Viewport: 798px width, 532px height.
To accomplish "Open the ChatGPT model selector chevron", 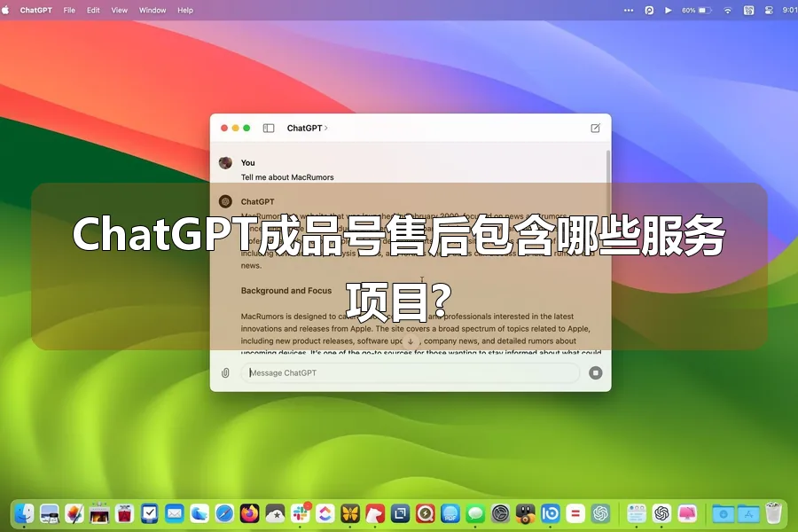I will (325, 129).
